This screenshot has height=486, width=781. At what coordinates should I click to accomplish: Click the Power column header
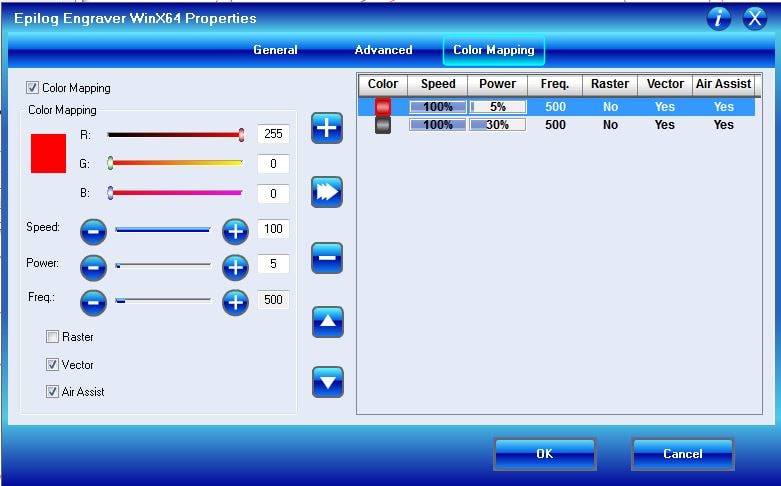coord(498,84)
